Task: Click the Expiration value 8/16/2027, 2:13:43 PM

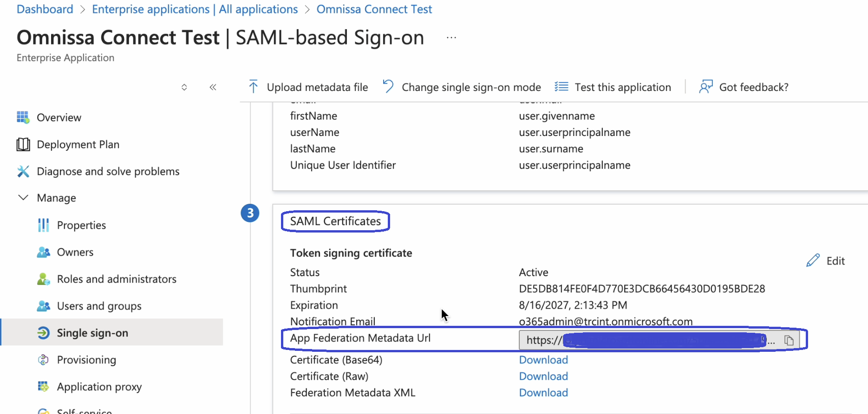Action: point(573,305)
